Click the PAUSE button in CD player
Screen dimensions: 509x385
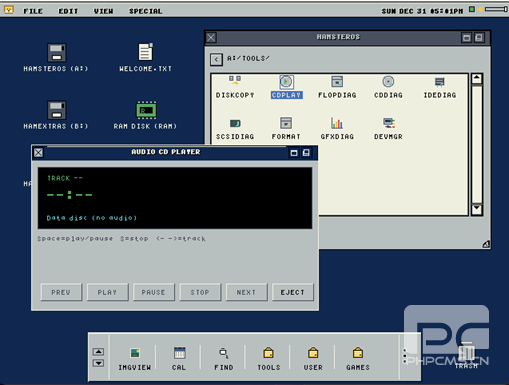pos(154,292)
